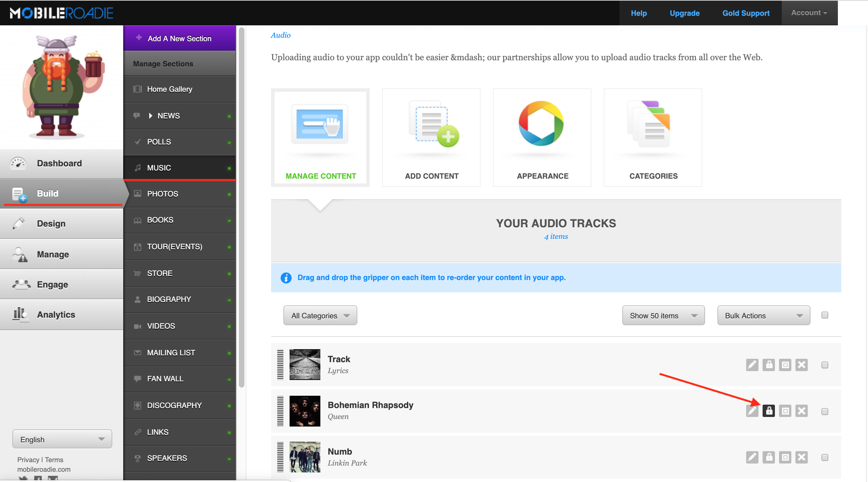This screenshot has height=482, width=868.
Task: Click the mobileroadie.com footer link
Action: click(44, 469)
